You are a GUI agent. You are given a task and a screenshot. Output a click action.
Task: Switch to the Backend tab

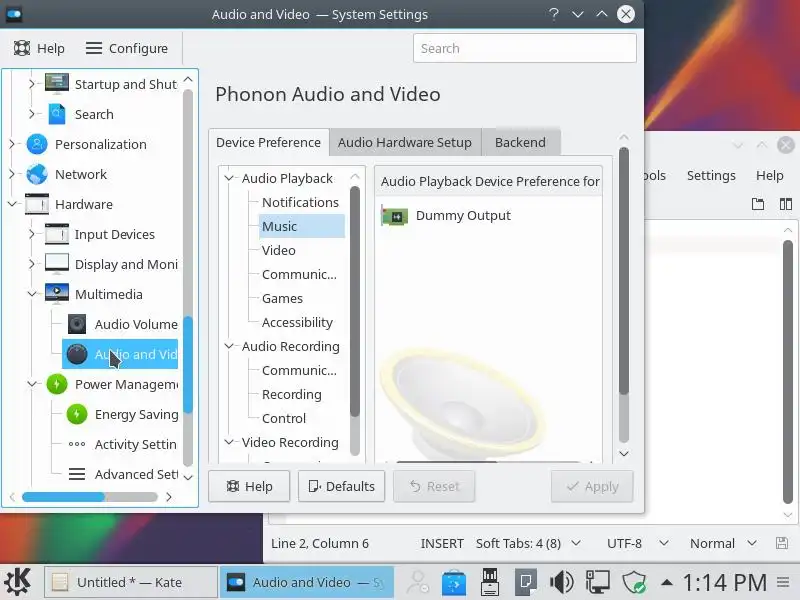tap(520, 142)
